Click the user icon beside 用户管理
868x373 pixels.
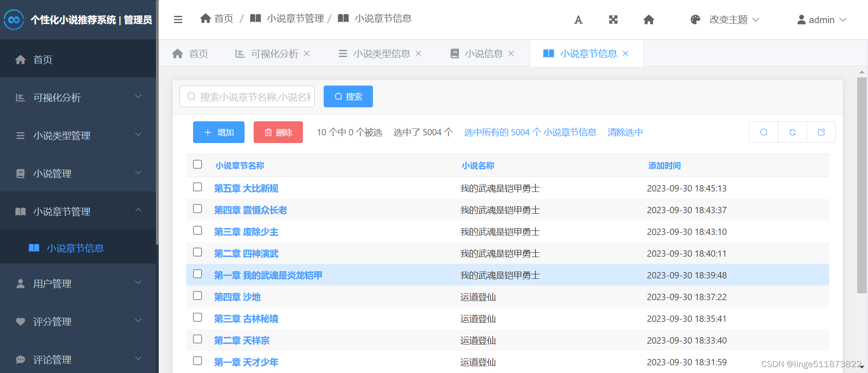coord(20,283)
